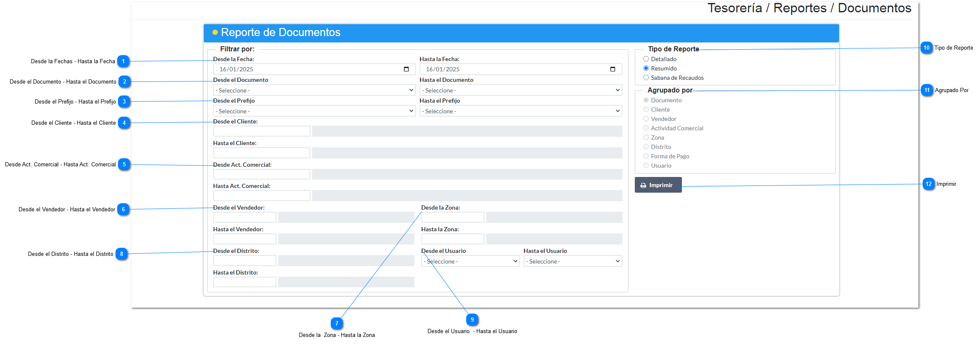The width and height of the screenshot is (980, 345).
Task: Choose Forma de Pago grouping option
Action: [646, 156]
